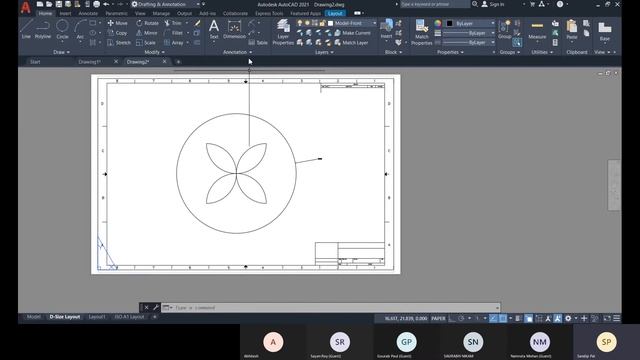Open the Home ribbon tab
Screen dimensions: 640x360
[45, 13]
